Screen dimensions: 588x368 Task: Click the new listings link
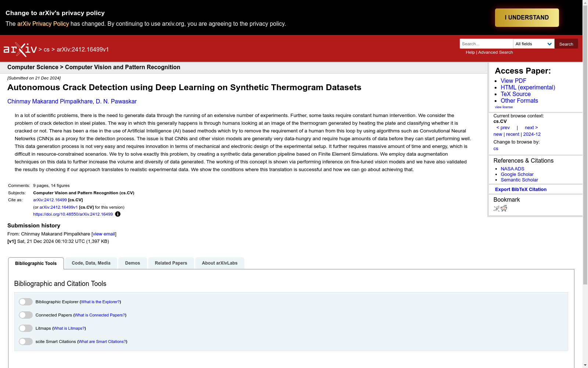[x=498, y=134]
